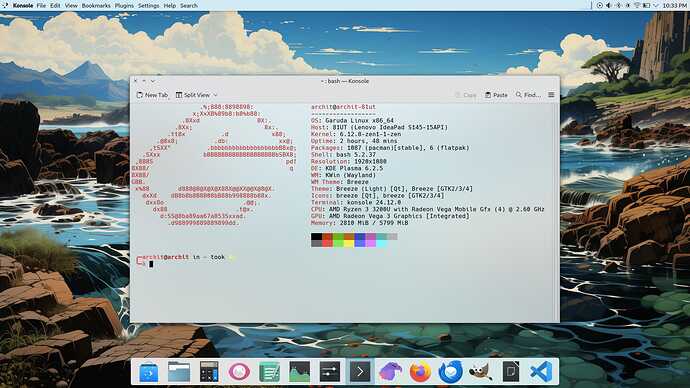The width and height of the screenshot is (690, 388).
Task: Click the pink eye-shaped icon in the dock
Action: (239, 372)
